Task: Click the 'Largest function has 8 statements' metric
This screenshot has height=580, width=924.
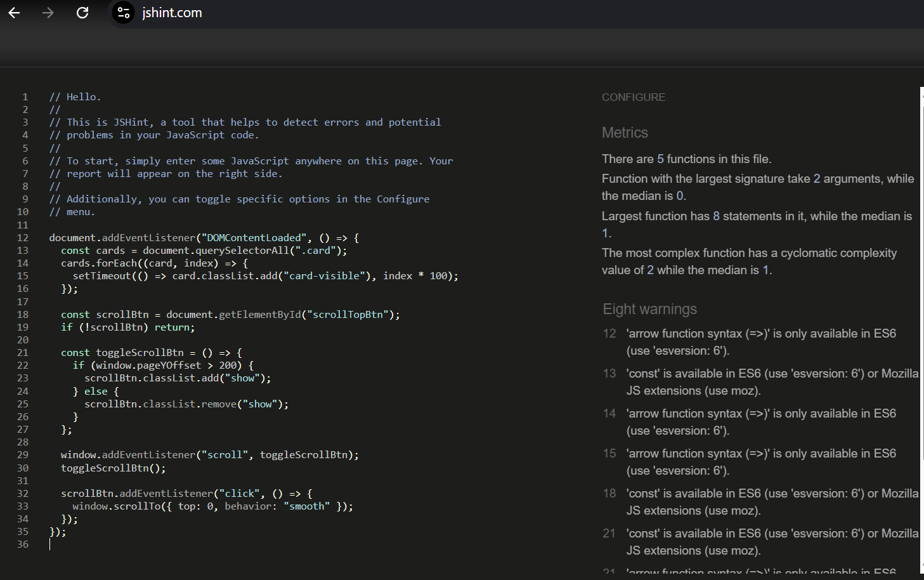Action: click(x=757, y=225)
